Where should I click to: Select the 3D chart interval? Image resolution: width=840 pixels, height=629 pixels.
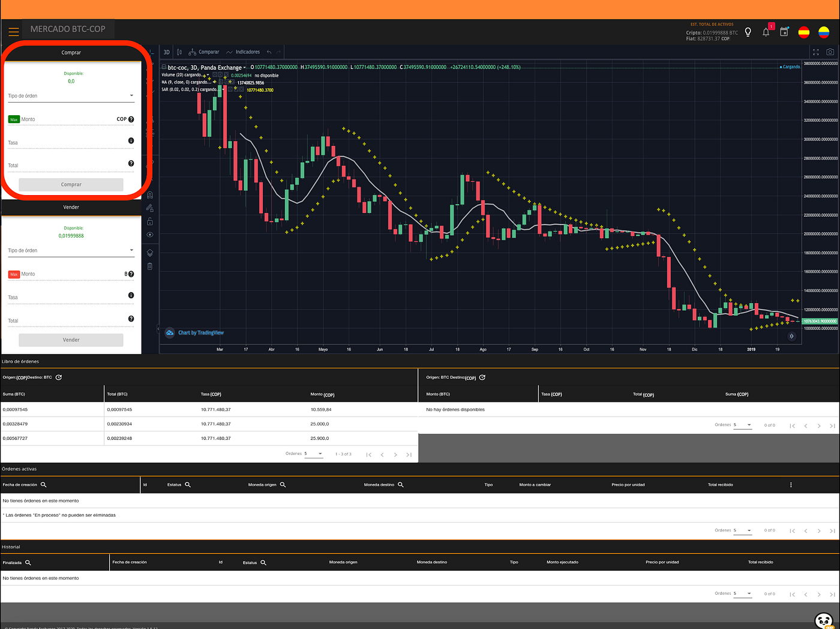(167, 52)
